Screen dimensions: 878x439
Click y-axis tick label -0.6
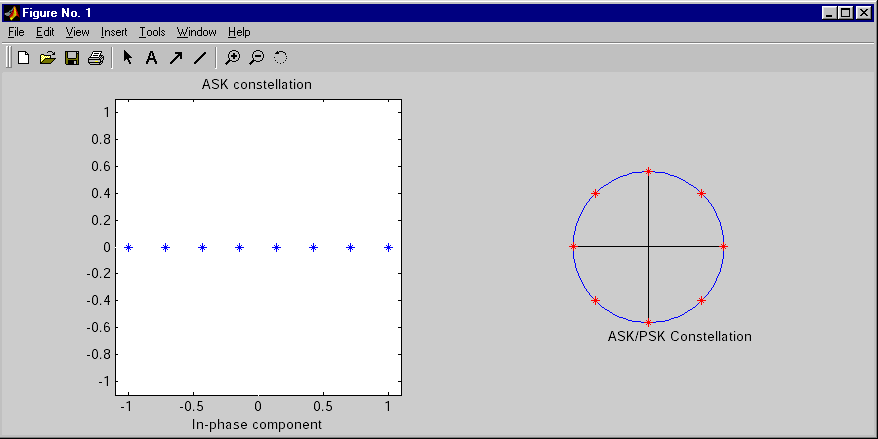pos(97,327)
